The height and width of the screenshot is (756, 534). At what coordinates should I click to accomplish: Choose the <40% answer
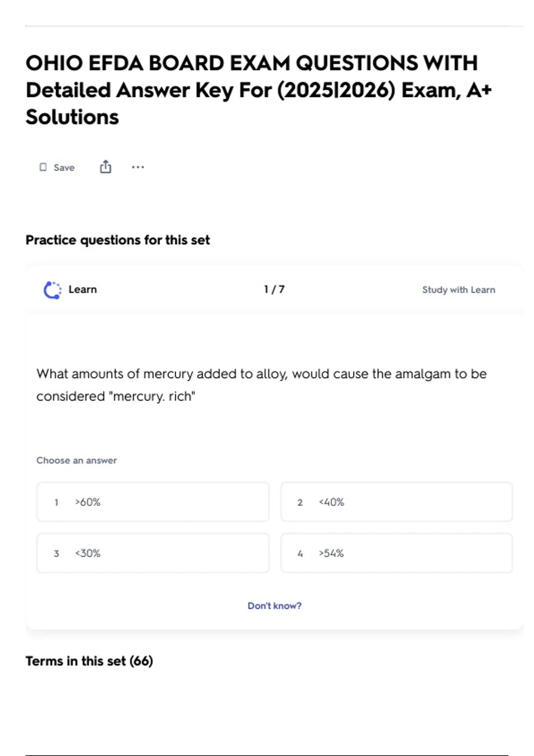396,502
